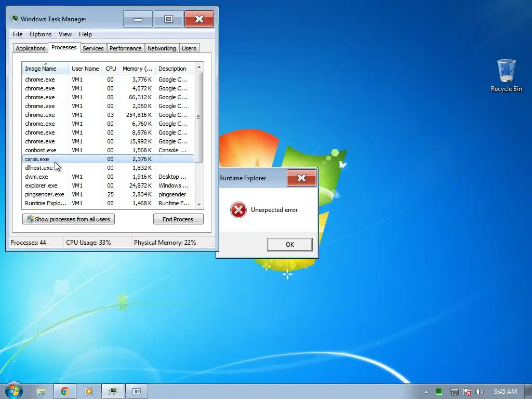Click the red error icon in dialog
The height and width of the screenshot is (399, 532).
238,210
